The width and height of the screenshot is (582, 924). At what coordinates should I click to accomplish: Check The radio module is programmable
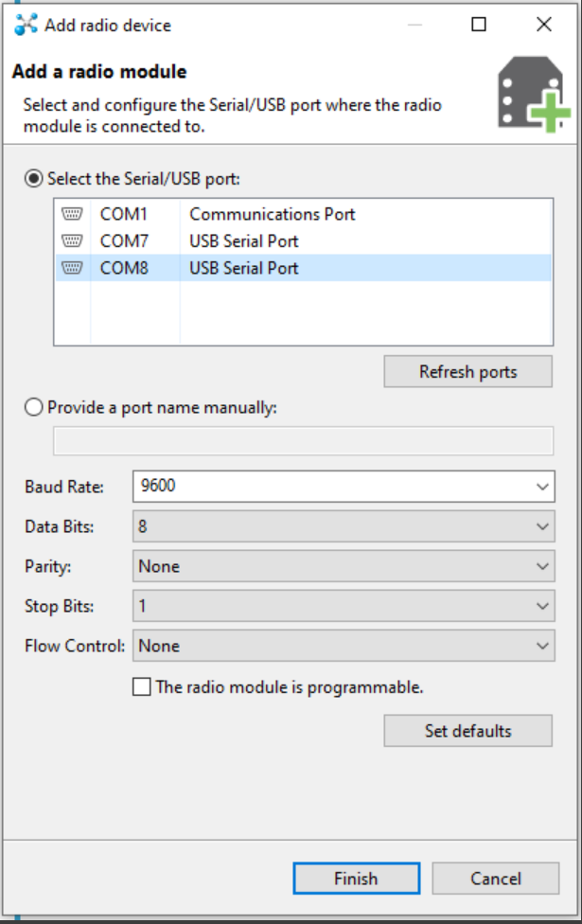pyautogui.click(x=142, y=687)
